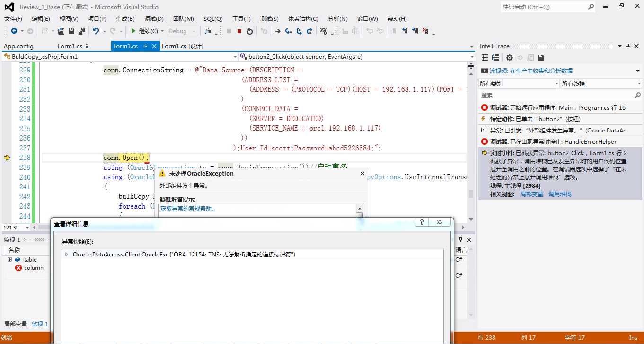644x344 pixels.
Task: Open the Debug configuration dropdown
Action: click(182, 31)
